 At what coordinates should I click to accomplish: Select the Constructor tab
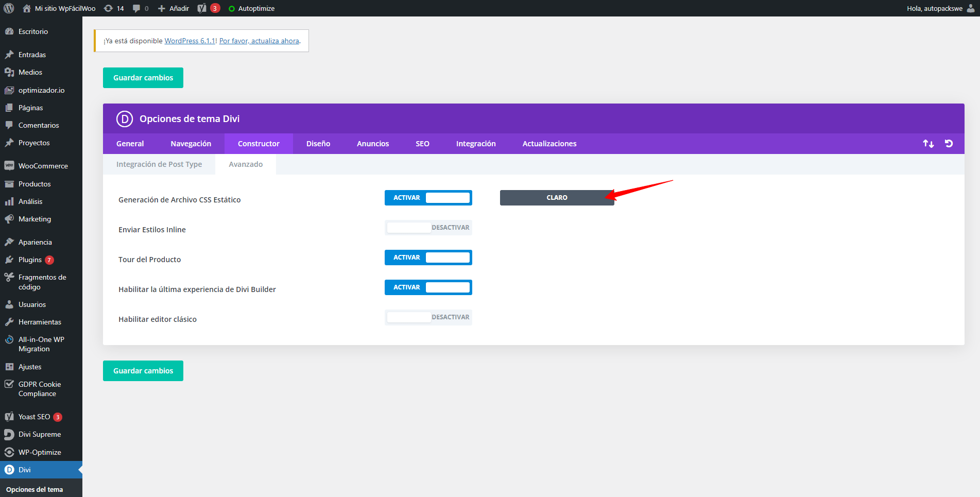coord(259,144)
